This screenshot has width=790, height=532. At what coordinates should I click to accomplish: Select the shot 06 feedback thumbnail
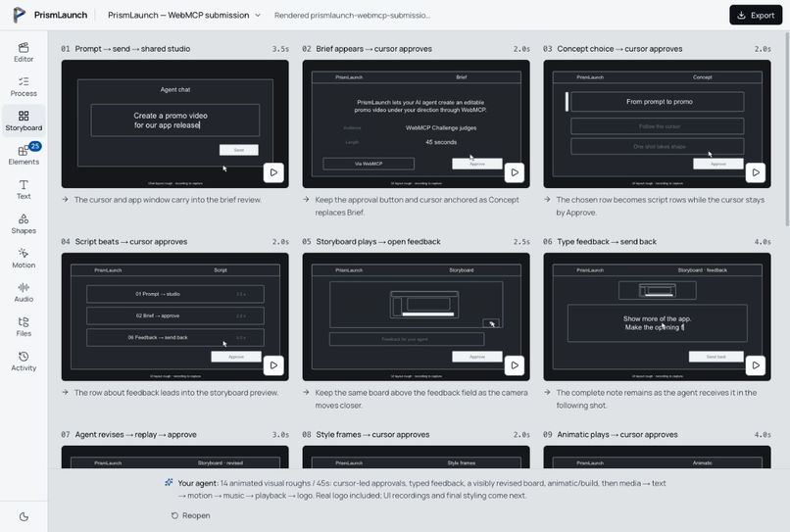[x=657, y=316]
